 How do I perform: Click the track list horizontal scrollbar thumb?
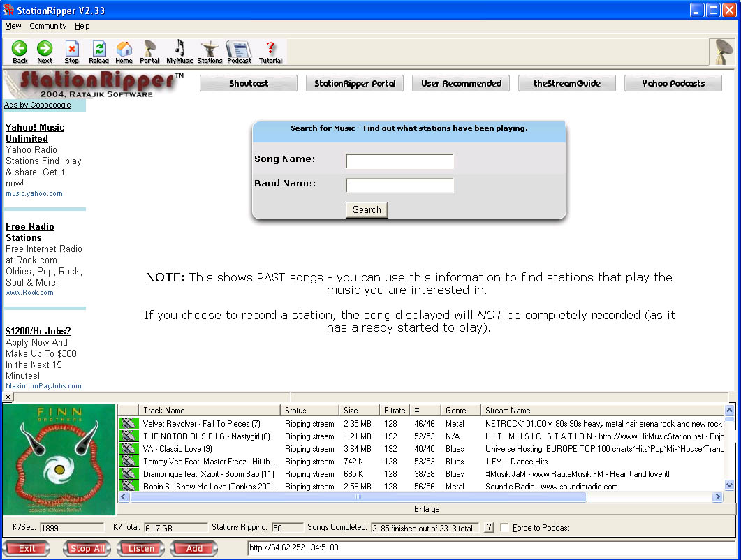point(358,496)
